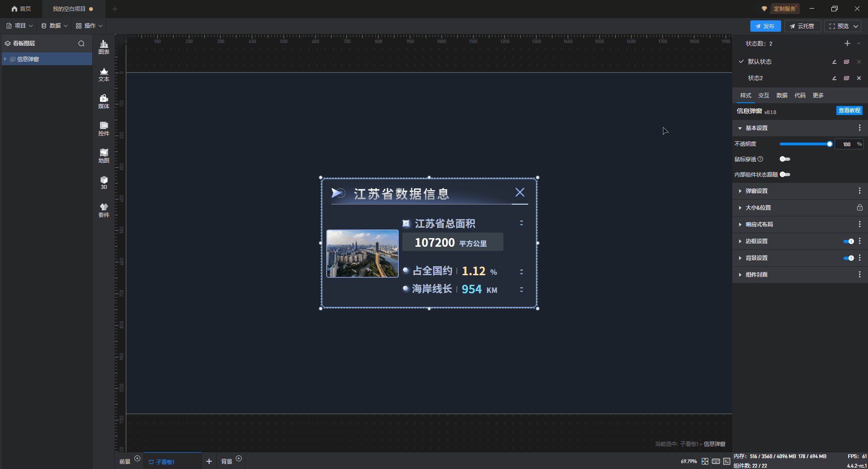Enable 内部组件状态跟随 switch

[x=785, y=174]
